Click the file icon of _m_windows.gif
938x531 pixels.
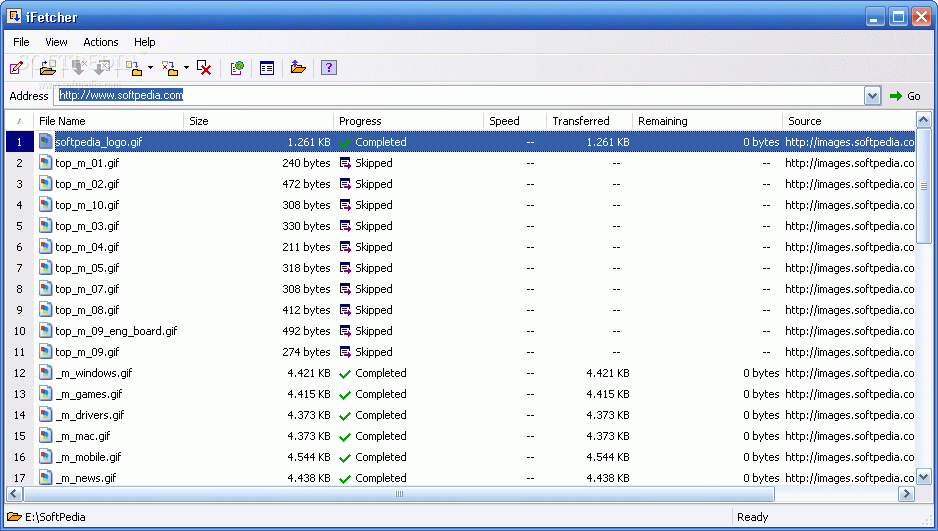(45, 373)
